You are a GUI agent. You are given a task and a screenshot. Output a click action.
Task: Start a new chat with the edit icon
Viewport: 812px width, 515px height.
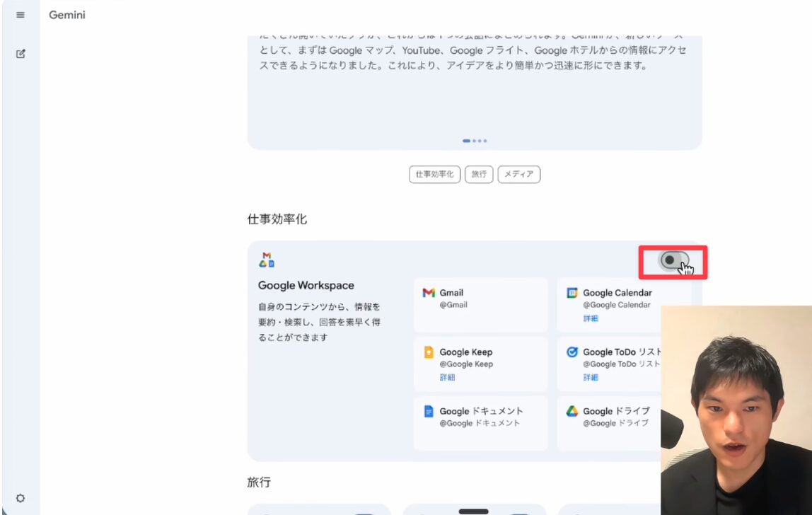(x=21, y=54)
